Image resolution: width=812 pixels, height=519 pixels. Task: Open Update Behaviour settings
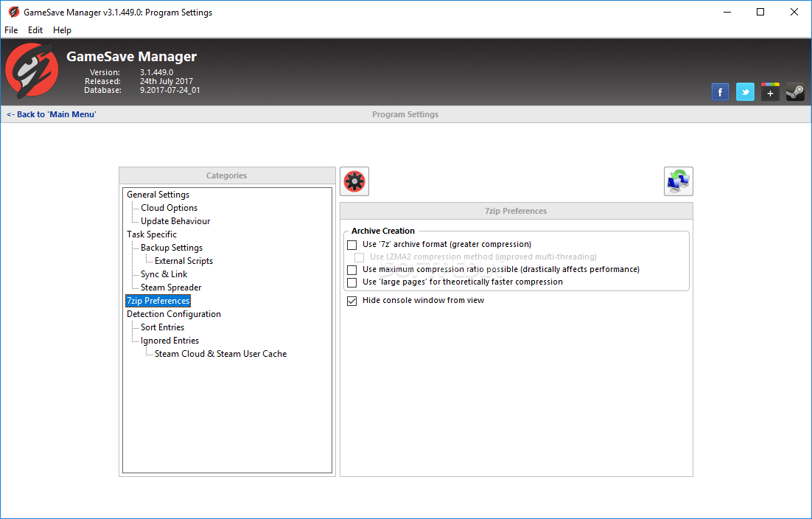click(x=175, y=221)
